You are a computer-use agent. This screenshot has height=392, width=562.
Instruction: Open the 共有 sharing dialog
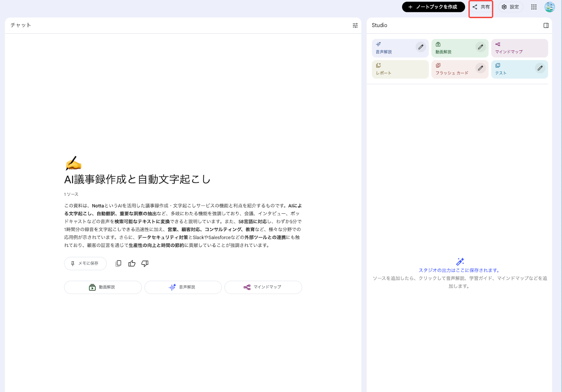click(481, 7)
